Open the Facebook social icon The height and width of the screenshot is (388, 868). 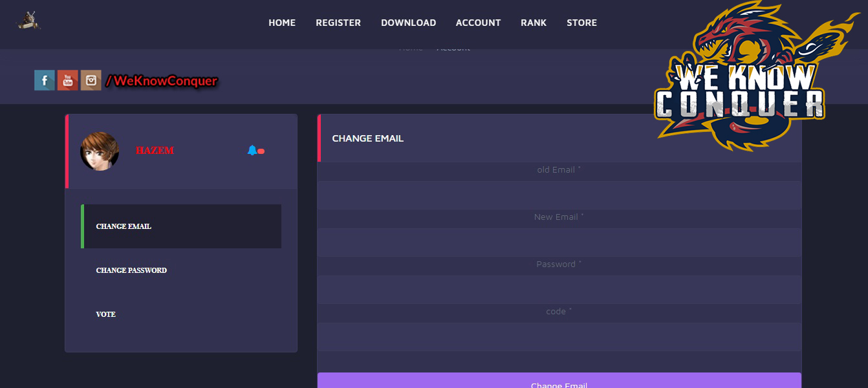pyautogui.click(x=45, y=80)
